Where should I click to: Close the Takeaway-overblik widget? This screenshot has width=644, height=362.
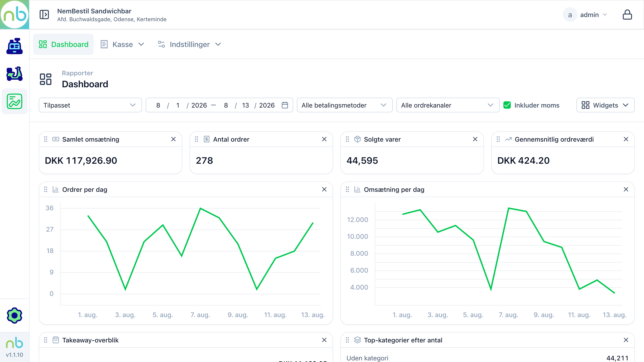pyautogui.click(x=324, y=340)
